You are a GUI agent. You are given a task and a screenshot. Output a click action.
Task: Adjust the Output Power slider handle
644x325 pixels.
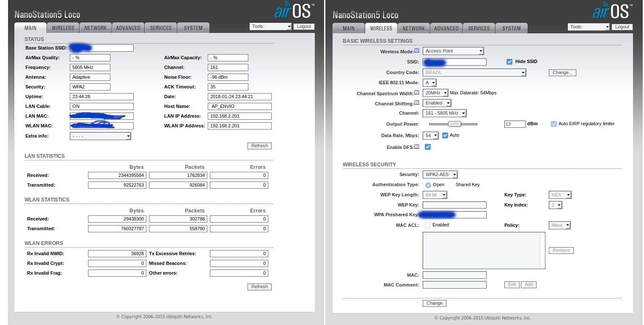tap(455, 124)
